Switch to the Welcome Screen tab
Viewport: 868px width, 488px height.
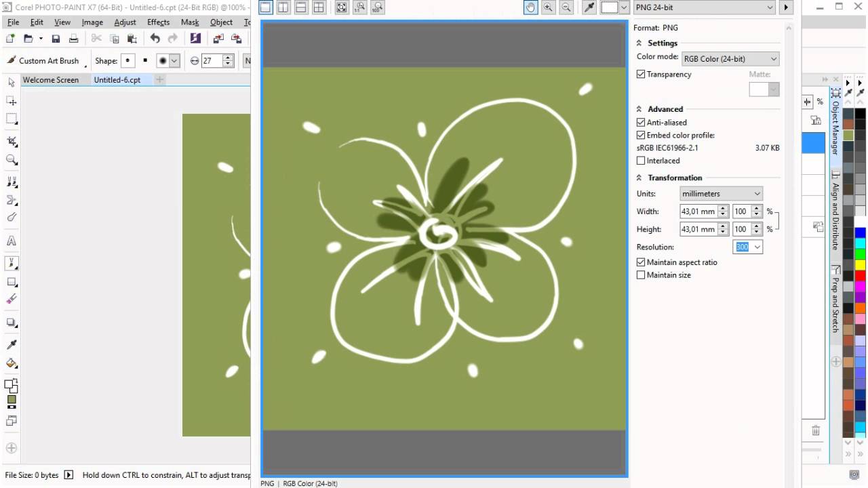(51, 80)
